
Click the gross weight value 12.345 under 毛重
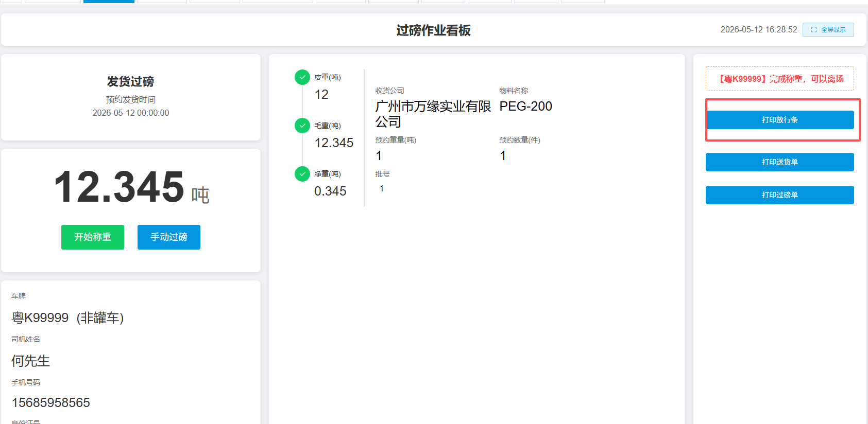pyautogui.click(x=334, y=143)
